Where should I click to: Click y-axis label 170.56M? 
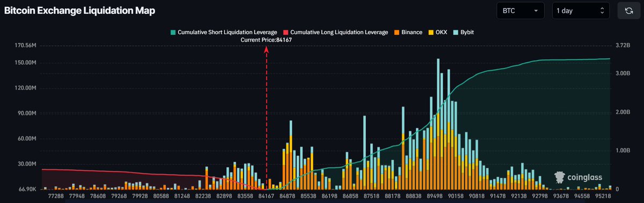(x=26, y=46)
